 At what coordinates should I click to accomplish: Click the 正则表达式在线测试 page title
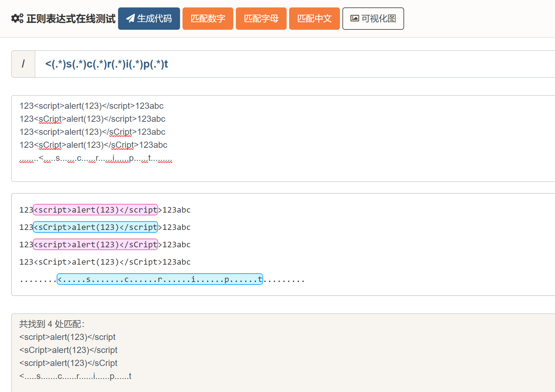(x=71, y=19)
